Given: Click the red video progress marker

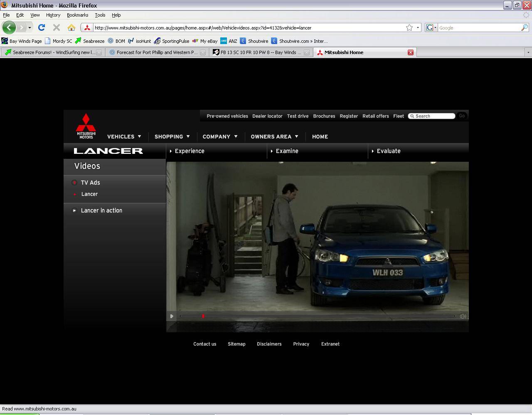Looking at the screenshot, I should pos(203,316).
